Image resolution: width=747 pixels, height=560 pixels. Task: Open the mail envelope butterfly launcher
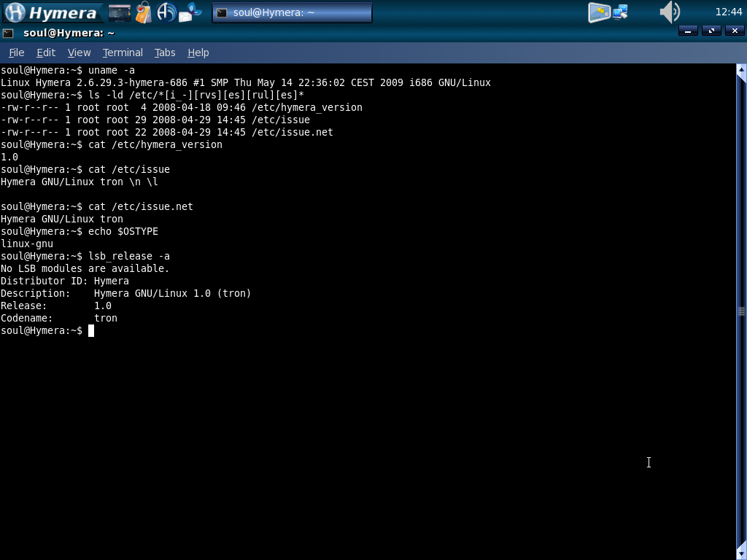pyautogui.click(x=190, y=12)
